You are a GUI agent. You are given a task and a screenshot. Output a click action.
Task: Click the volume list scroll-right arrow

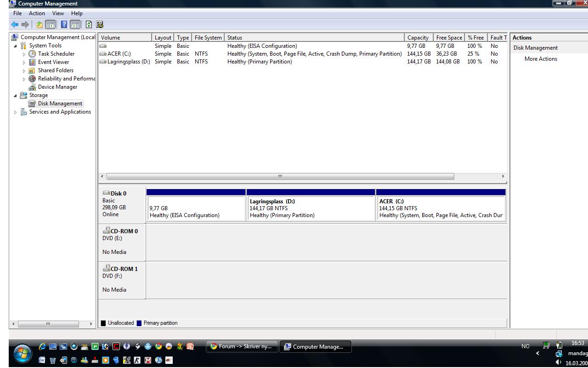pyautogui.click(x=503, y=177)
